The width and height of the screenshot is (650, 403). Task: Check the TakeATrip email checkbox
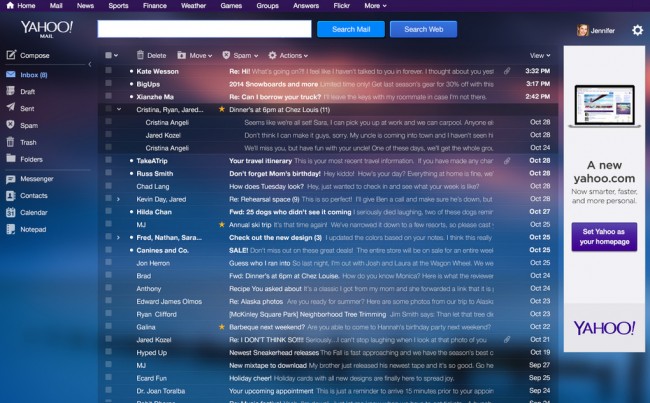click(109, 160)
